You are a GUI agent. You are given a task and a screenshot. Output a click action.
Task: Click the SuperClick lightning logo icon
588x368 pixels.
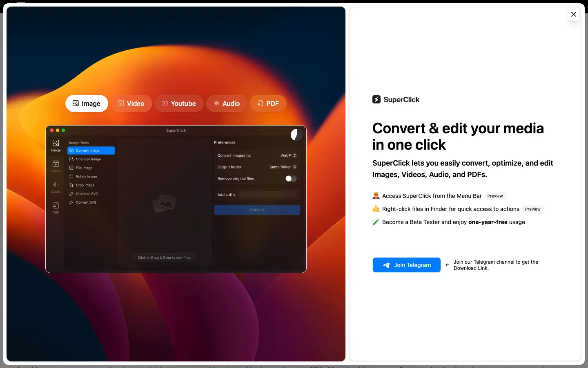pyautogui.click(x=376, y=99)
